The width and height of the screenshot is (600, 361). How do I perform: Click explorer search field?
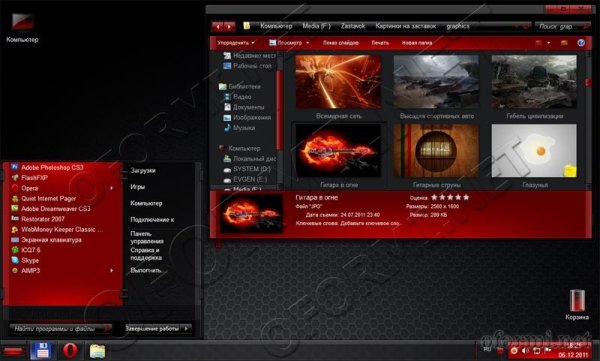[562, 26]
